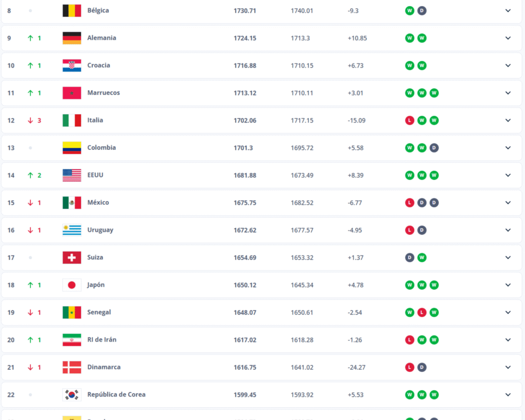The width and height of the screenshot is (525, 420).
Task: Click Dinamarca's gray draw result badge
Action: pos(422,367)
